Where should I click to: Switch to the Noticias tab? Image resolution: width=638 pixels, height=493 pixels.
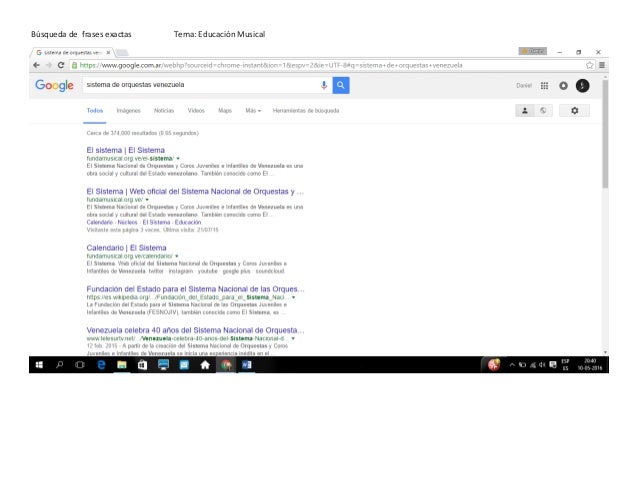point(164,111)
